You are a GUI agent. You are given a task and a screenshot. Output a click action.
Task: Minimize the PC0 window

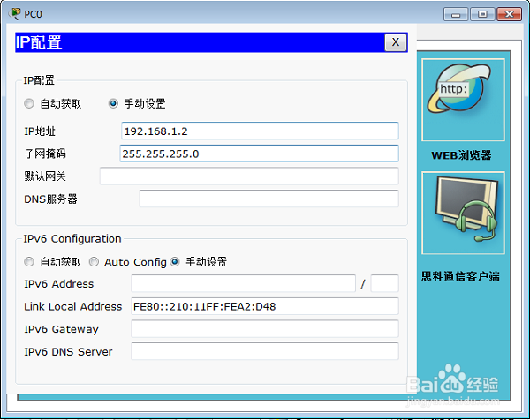pos(456,14)
